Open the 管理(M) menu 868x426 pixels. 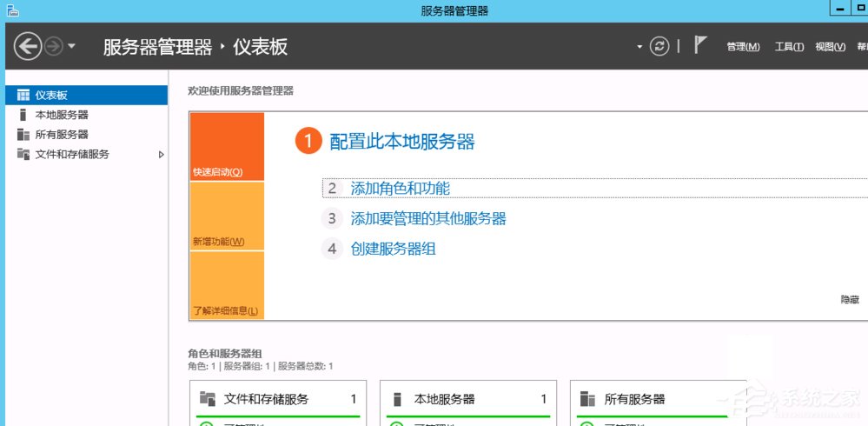(743, 47)
